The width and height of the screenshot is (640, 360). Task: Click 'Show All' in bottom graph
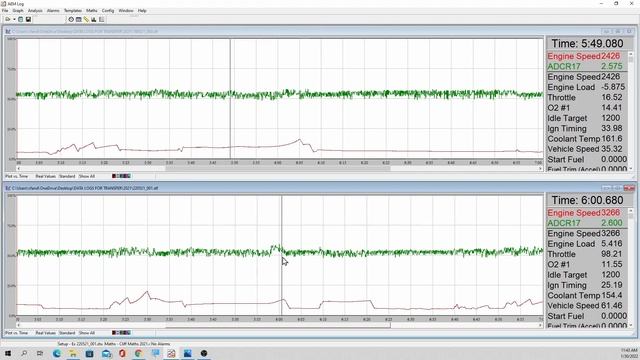coord(87,333)
